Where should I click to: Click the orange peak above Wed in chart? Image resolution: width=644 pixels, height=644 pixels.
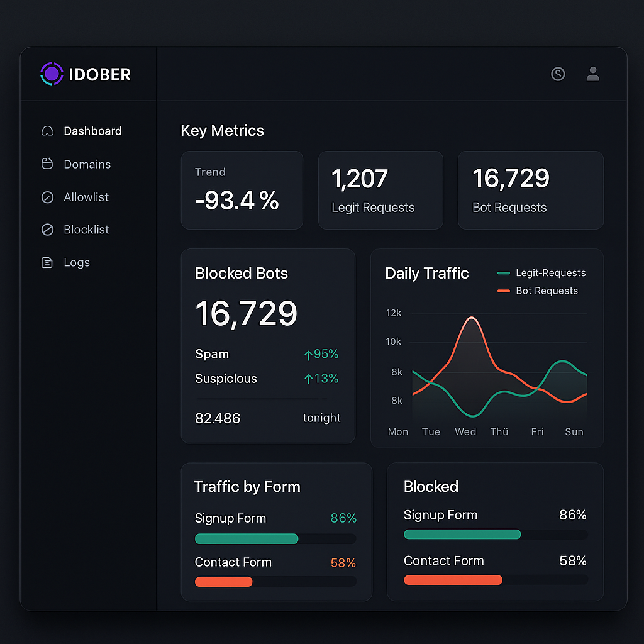[x=469, y=318]
